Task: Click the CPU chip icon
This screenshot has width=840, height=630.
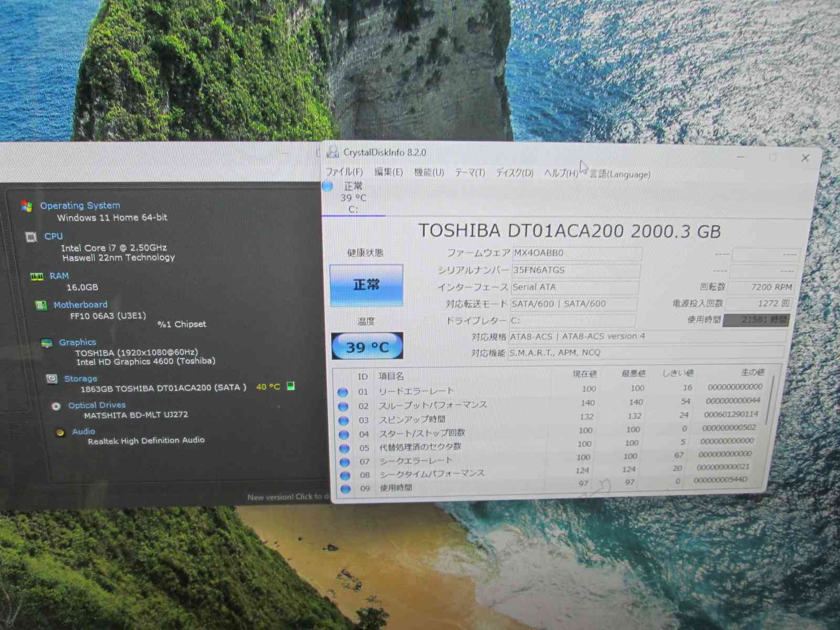Action: (x=31, y=237)
